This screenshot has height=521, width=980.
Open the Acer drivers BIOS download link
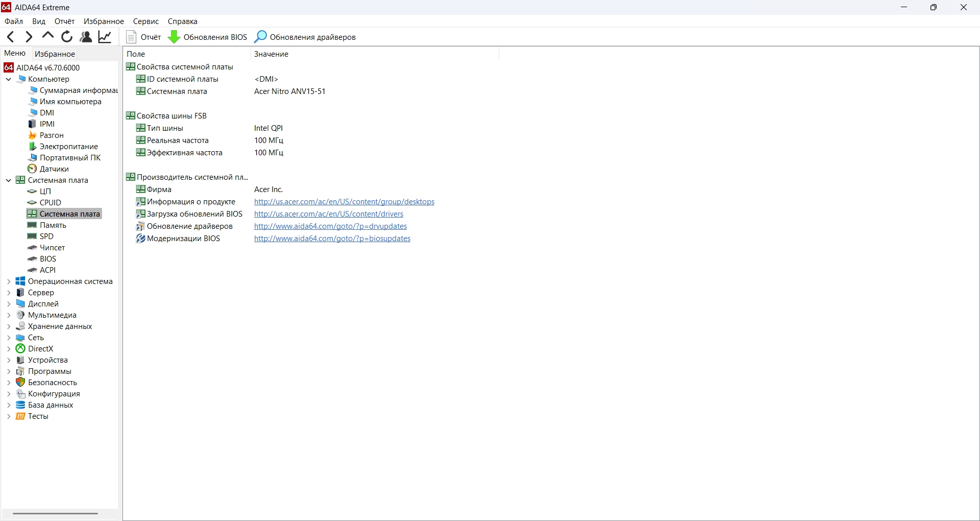329,214
